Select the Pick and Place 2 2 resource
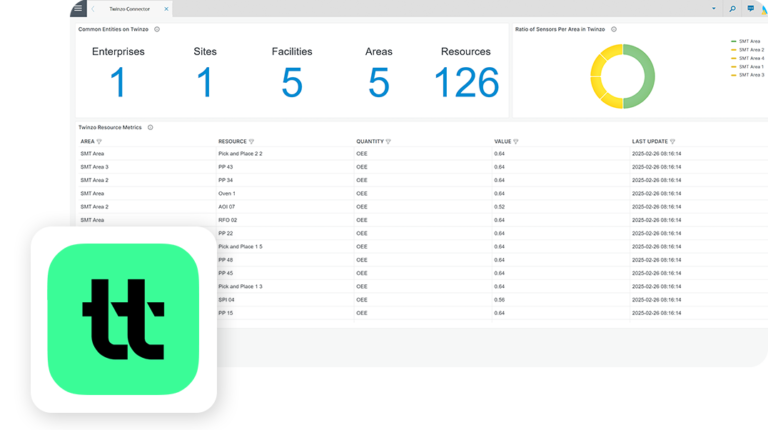768x430 pixels. pos(240,154)
